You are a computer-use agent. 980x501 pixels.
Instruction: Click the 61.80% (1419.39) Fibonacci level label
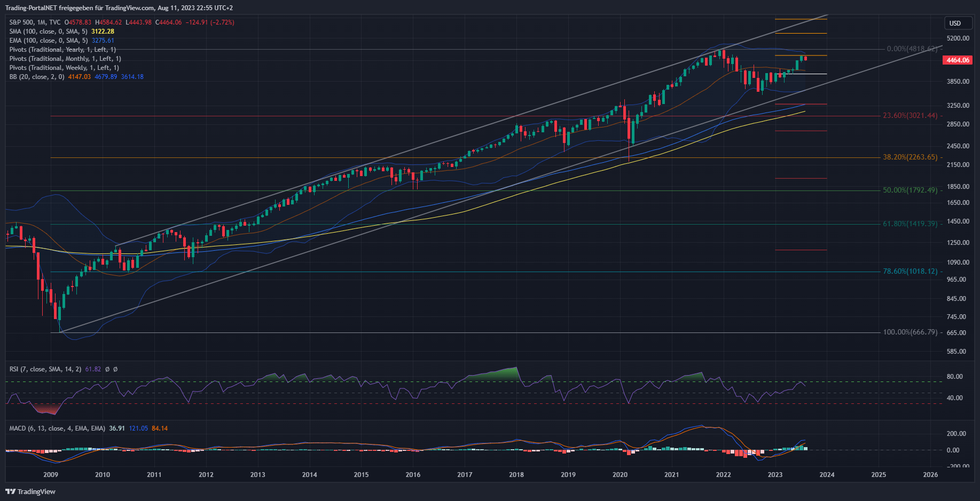pos(910,224)
